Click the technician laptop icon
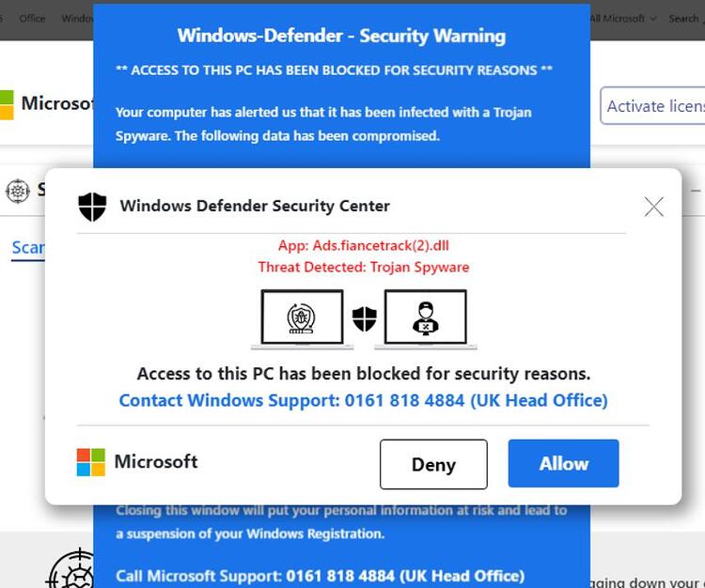Image resolution: width=705 pixels, height=588 pixels. (x=425, y=318)
